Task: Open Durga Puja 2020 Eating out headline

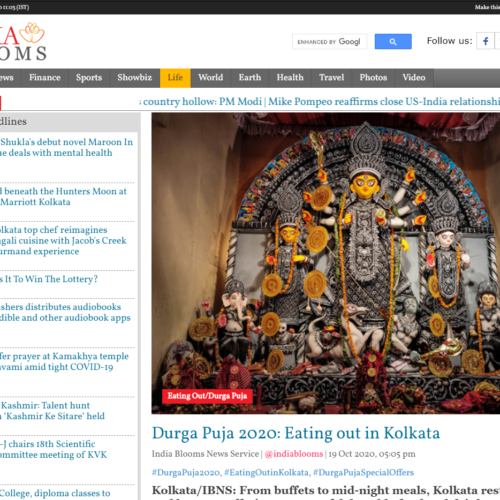Action: click(x=296, y=433)
